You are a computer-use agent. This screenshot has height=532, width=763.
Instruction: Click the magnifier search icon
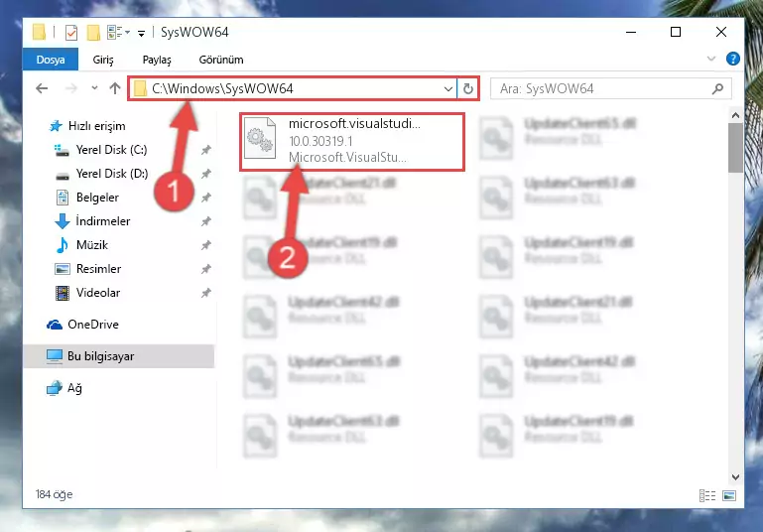(717, 88)
